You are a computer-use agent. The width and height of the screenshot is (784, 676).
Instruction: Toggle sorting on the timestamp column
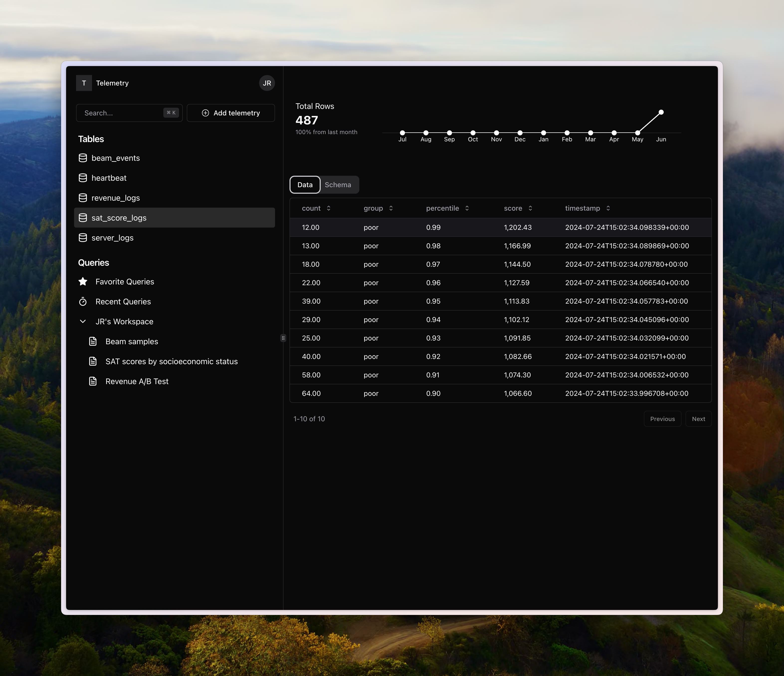(608, 208)
